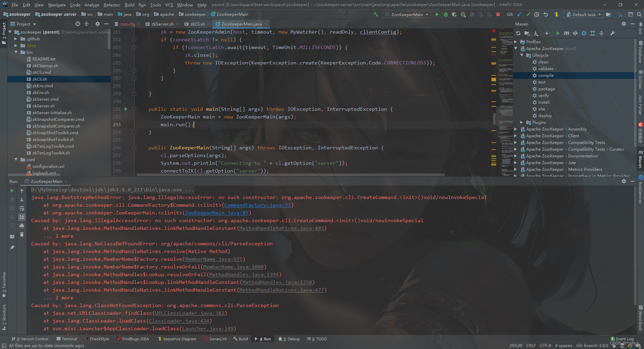
Task: Expand Apache ZooKeeper - Client module
Action: click(x=516, y=136)
